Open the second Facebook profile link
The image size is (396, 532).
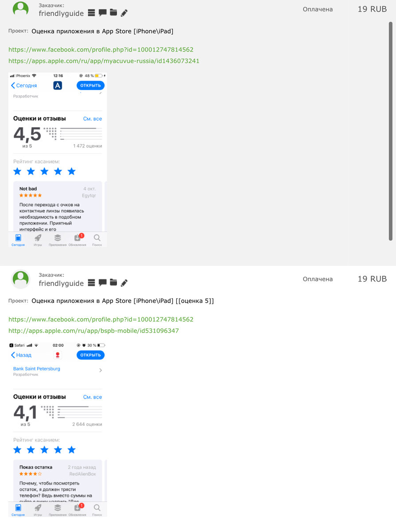click(101, 319)
